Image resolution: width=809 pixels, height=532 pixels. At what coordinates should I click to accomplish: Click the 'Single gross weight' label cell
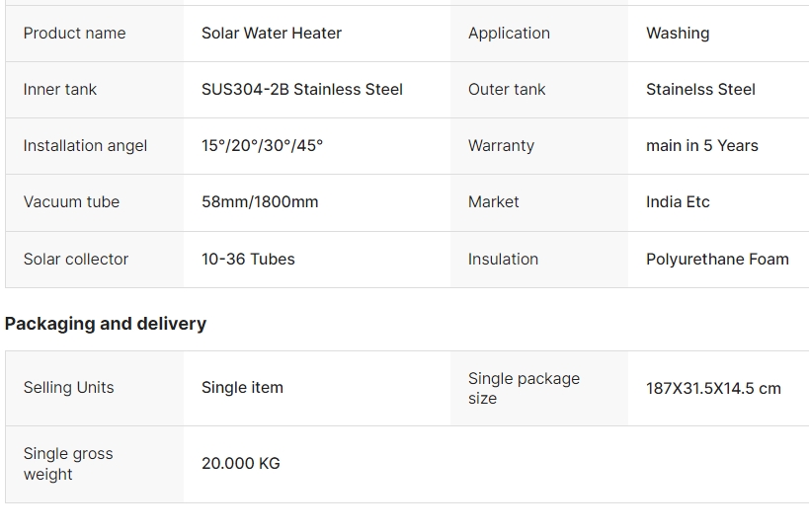pyautogui.click(x=95, y=464)
